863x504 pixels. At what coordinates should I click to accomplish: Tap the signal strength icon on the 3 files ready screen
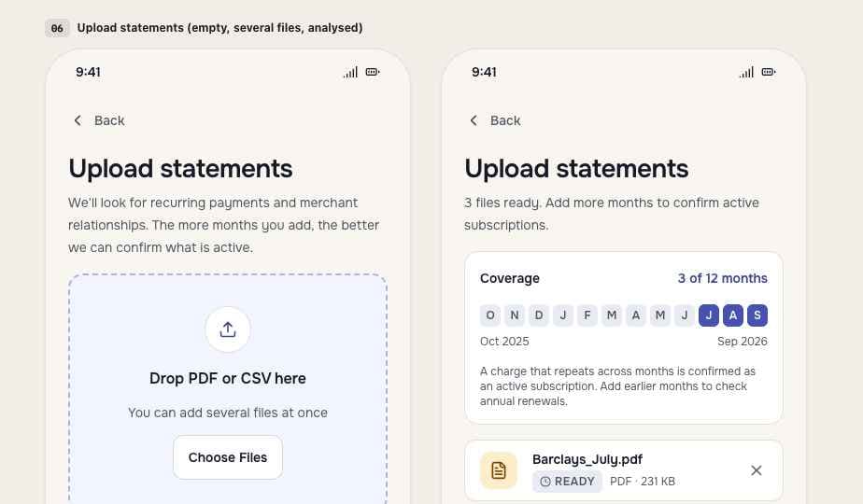747,72
